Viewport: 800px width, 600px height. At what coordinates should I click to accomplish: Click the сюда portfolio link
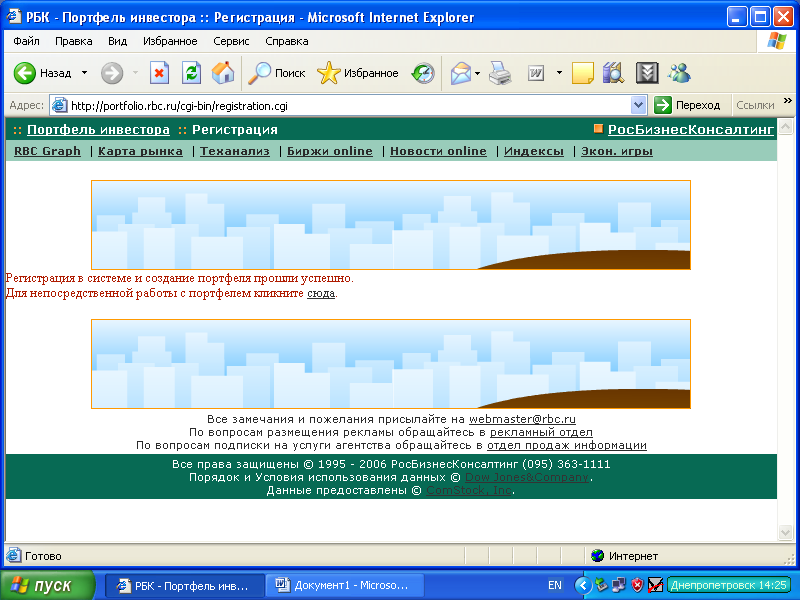(321, 293)
